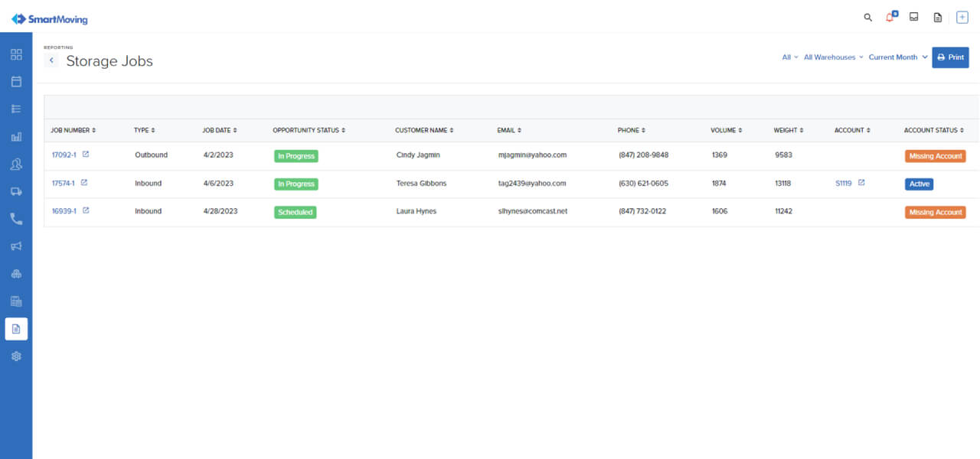This screenshot has height=459, width=980.
Task: Click the plus add button in header
Action: point(962,17)
